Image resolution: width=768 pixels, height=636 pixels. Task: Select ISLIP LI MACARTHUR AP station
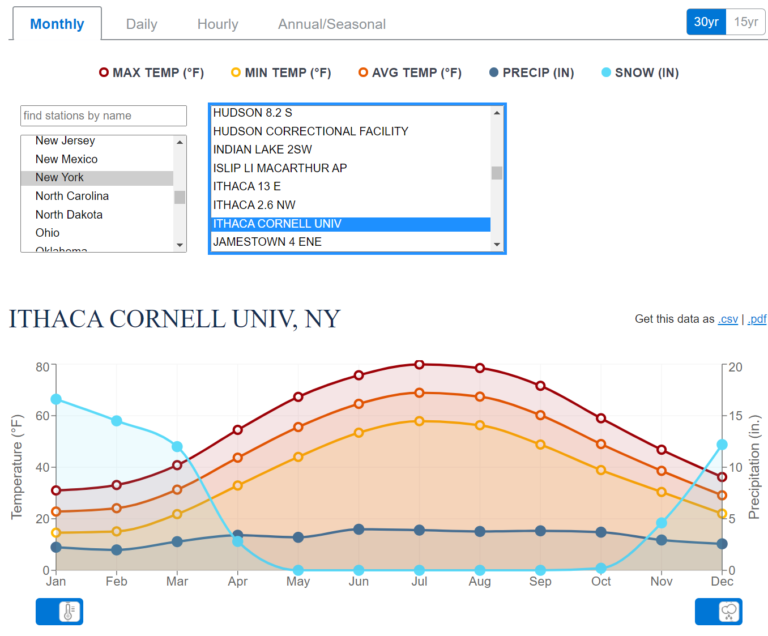[280, 168]
